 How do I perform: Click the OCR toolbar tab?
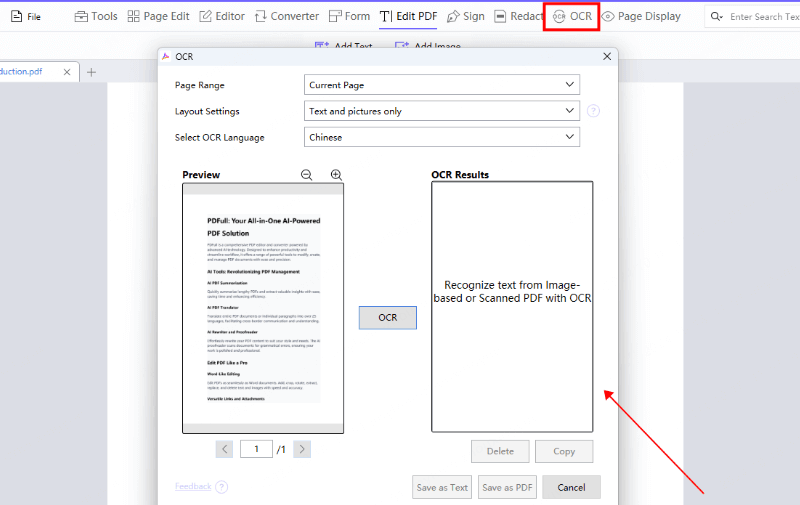572,16
